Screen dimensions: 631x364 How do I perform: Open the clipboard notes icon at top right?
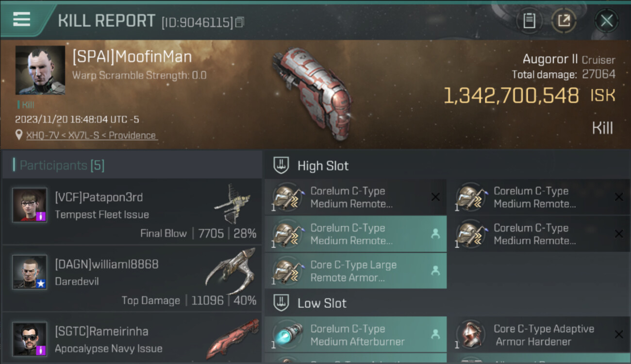click(529, 21)
